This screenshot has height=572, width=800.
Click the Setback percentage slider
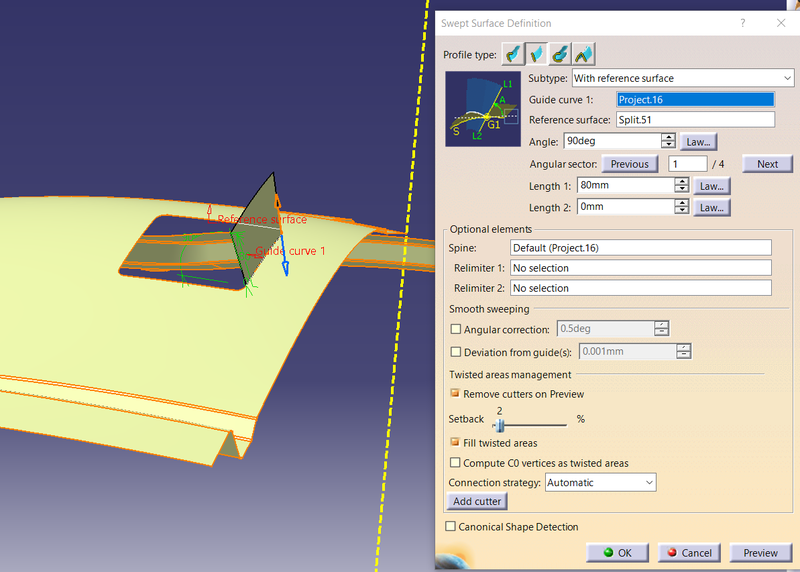498,425
